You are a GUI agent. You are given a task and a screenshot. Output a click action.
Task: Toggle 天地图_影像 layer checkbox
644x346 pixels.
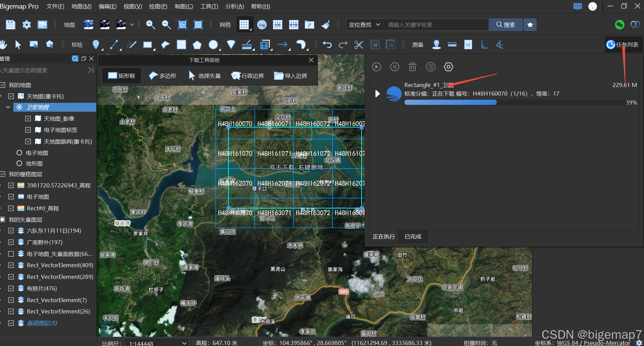click(28, 119)
